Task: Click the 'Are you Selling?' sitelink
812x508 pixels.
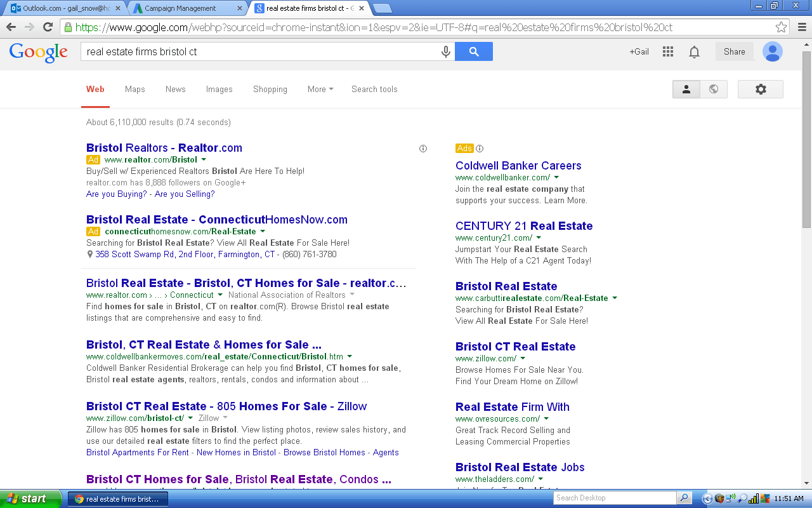Action: pos(185,194)
